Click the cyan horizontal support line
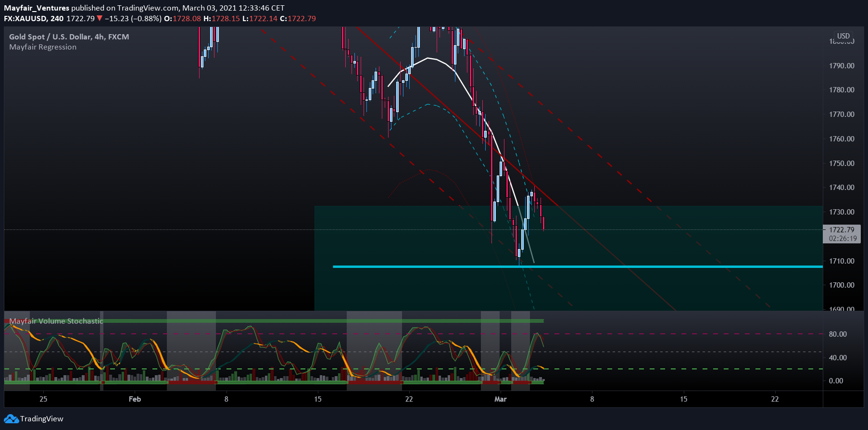 [x=577, y=266]
